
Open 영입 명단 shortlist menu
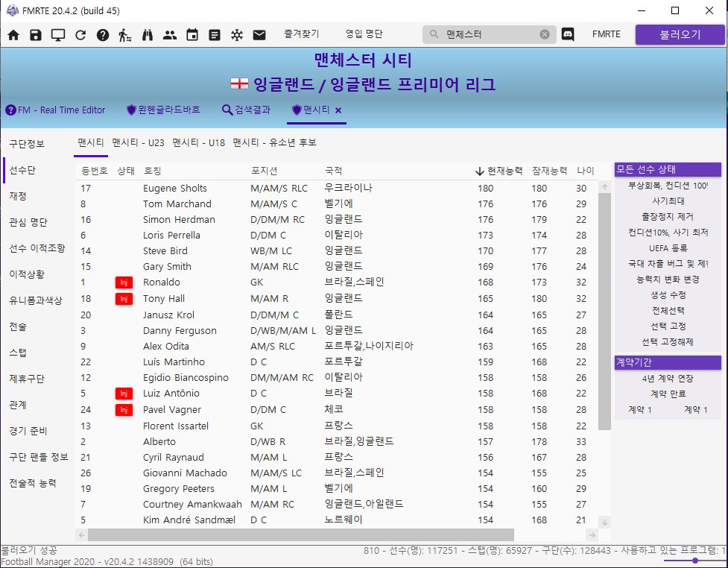pyautogui.click(x=364, y=34)
